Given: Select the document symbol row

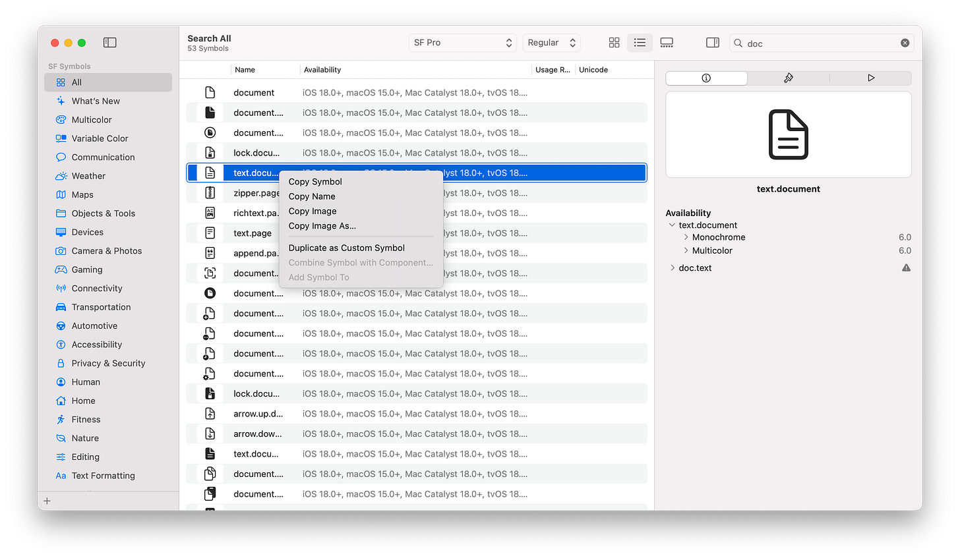Looking at the screenshot, I should point(417,93).
